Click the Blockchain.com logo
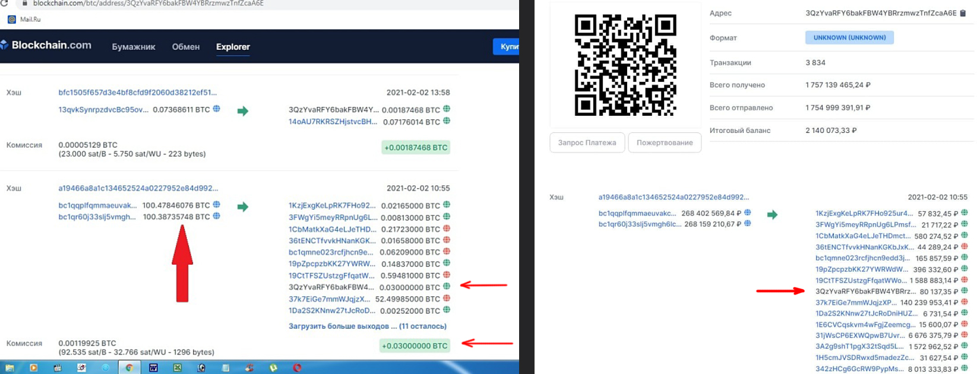Viewport: 980px width, 374px height. pos(46,45)
